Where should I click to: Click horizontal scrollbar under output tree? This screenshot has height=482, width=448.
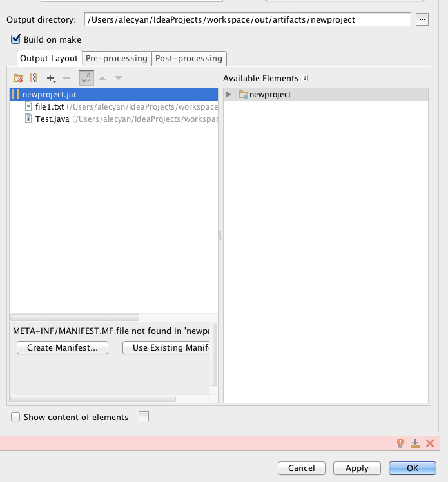point(75,318)
